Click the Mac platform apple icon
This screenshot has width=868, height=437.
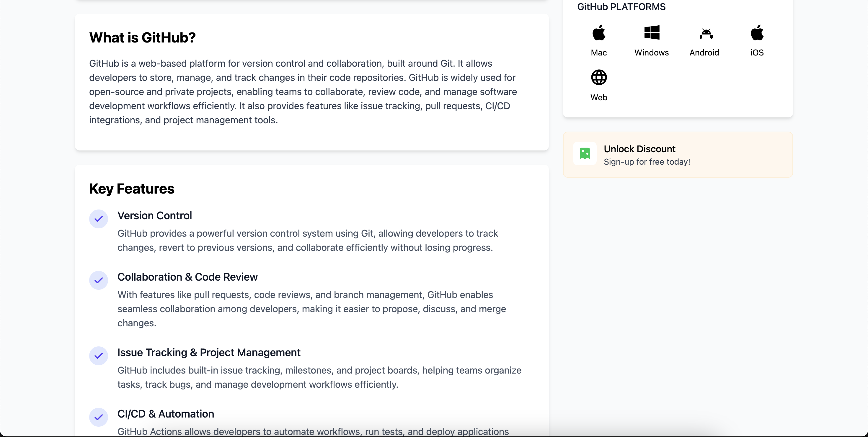click(599, 33)
